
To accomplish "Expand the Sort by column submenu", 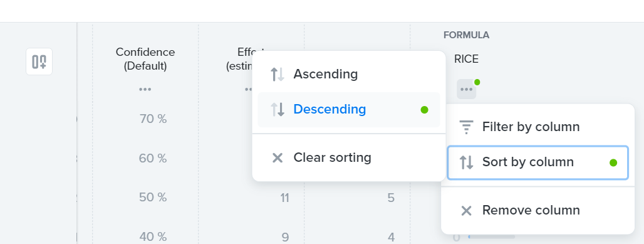I will (x=538, y=162).
